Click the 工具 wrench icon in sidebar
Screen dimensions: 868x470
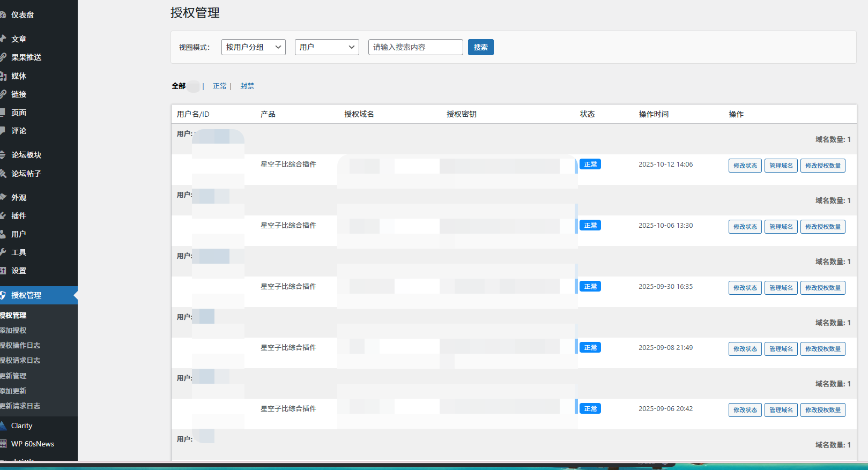click(x=3, y=252)
